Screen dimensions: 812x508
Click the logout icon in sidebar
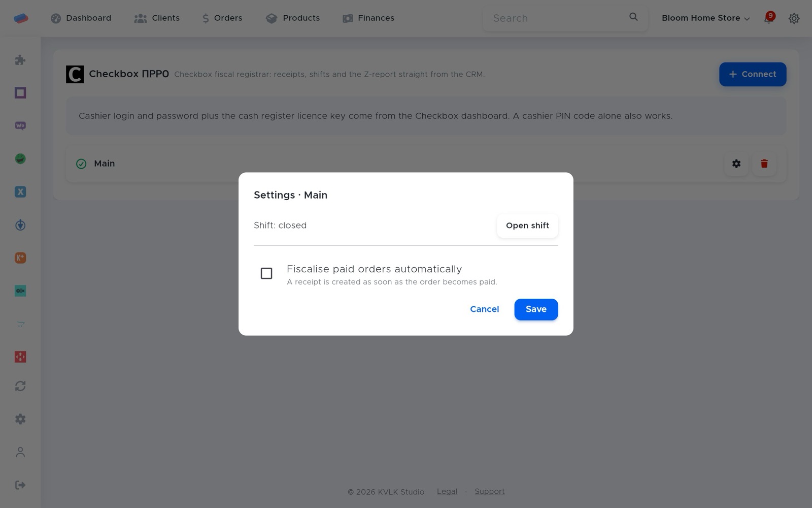20,485
